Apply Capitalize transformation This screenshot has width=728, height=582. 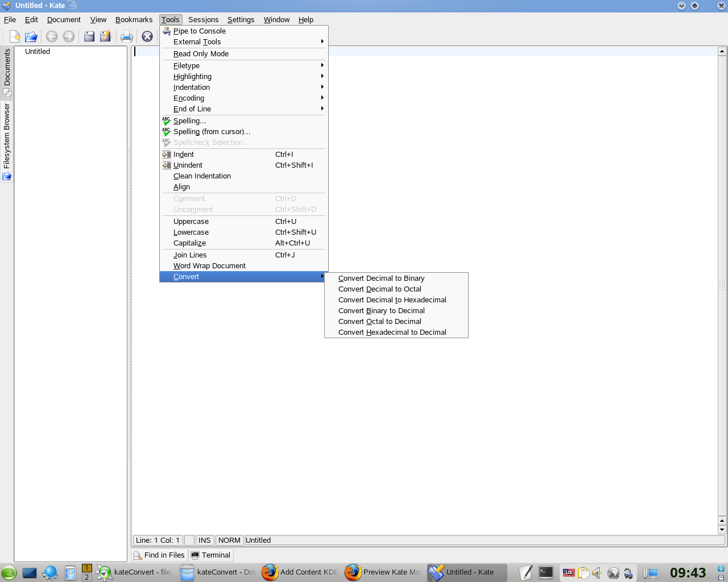point(243,243)
